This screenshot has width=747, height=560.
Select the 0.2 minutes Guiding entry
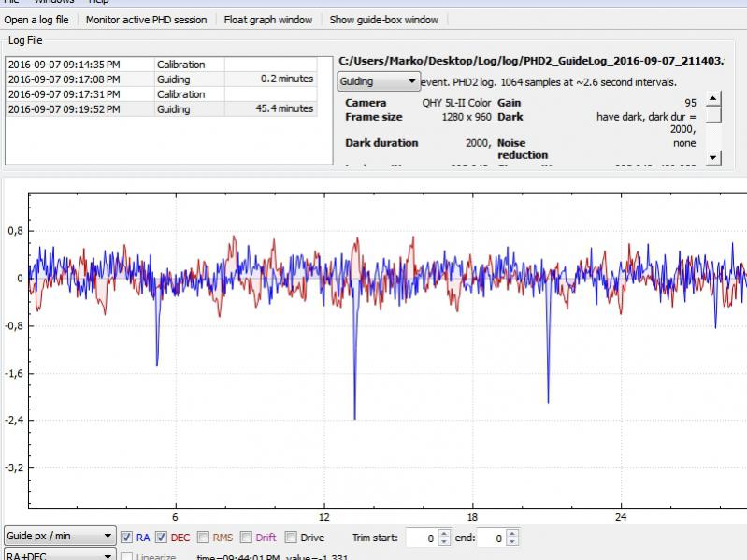tap(162, 79)
